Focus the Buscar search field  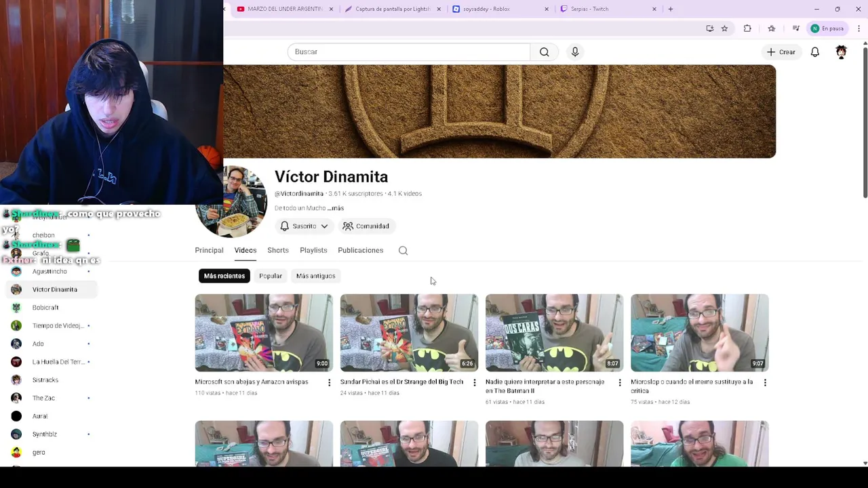pos(409,52)
